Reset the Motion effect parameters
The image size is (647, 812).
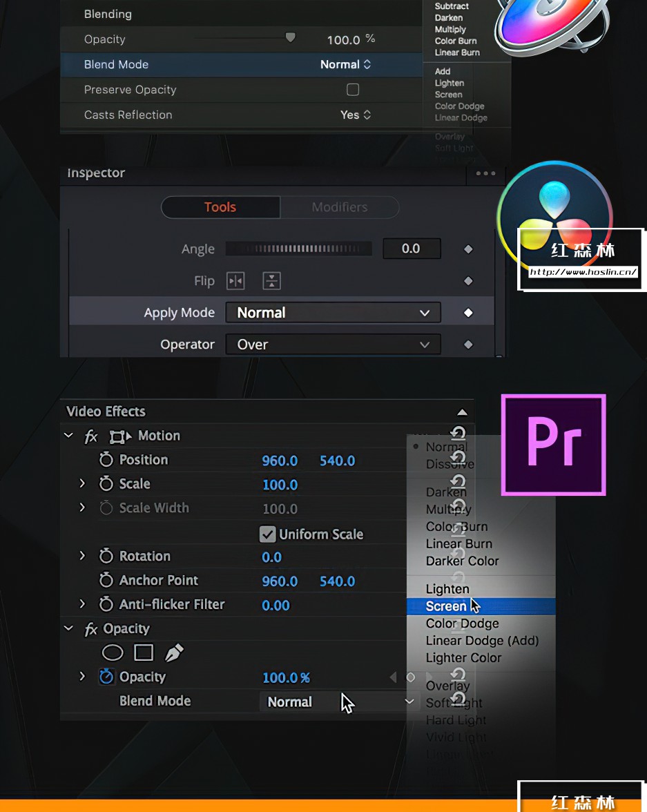click(458, 433)
